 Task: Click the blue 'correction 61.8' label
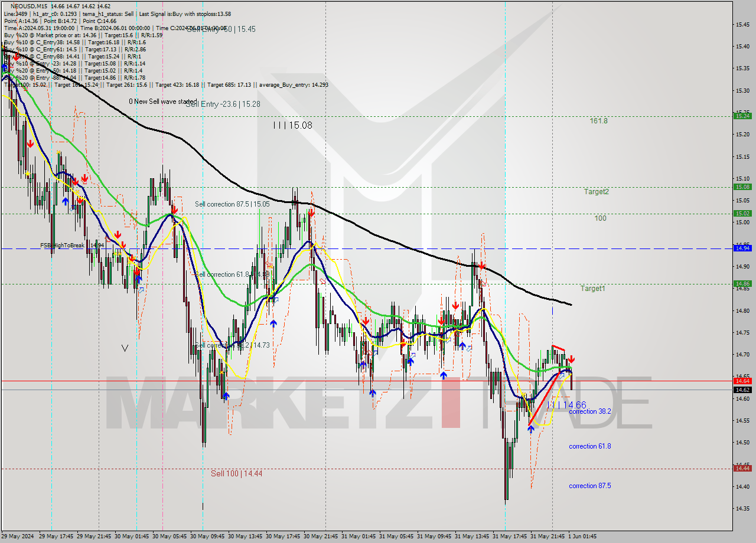(589, 446)
